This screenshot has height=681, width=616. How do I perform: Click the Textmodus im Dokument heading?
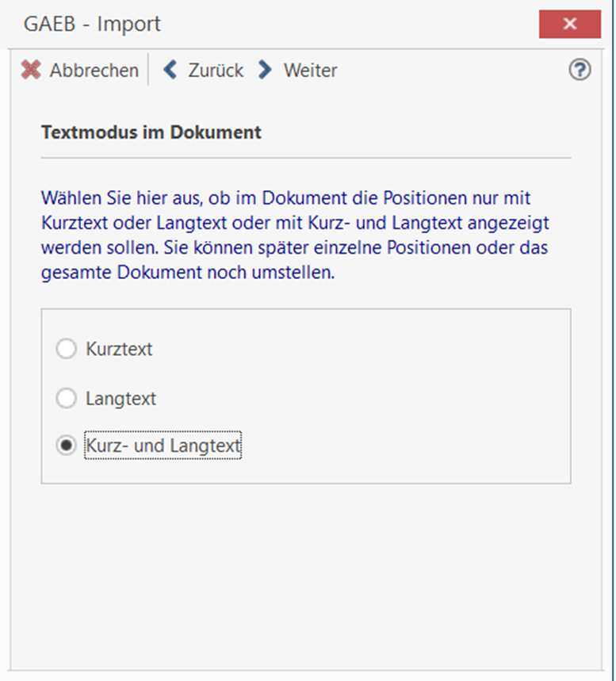pos(151,132)
